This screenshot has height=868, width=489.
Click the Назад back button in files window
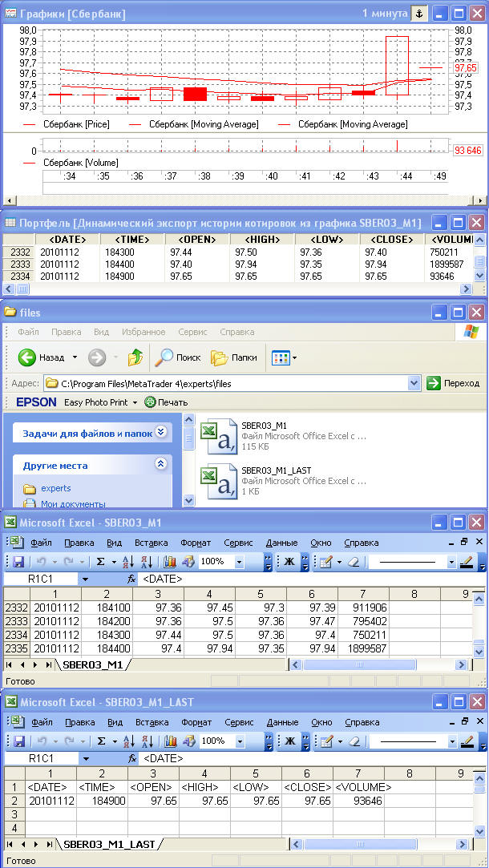point(42,357)
